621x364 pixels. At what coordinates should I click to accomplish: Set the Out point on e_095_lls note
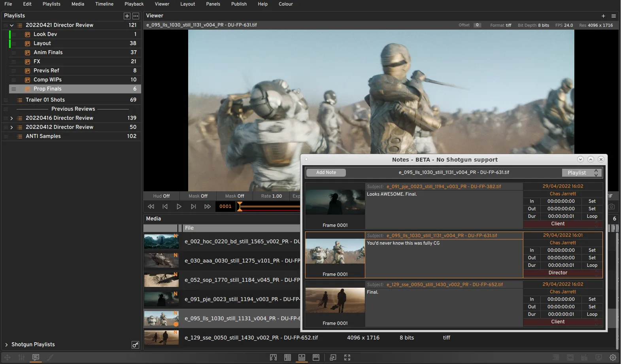tap(592, 258)
